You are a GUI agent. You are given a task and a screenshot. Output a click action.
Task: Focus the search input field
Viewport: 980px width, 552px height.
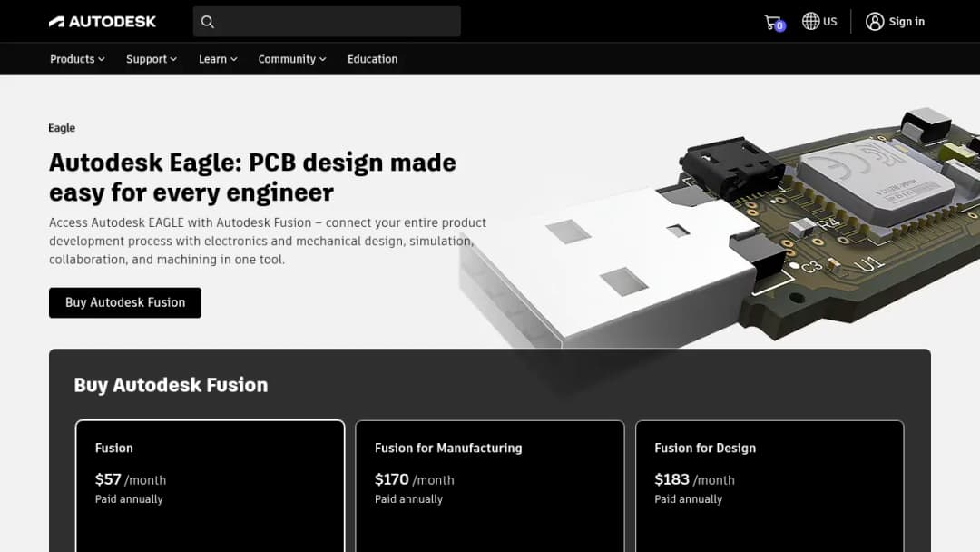(327, 22)
